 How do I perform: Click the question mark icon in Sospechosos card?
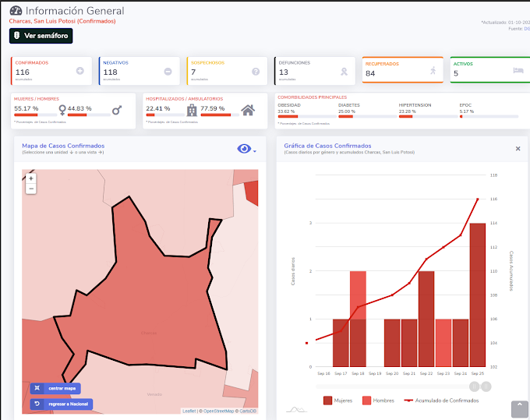click(x=256, y=71)
